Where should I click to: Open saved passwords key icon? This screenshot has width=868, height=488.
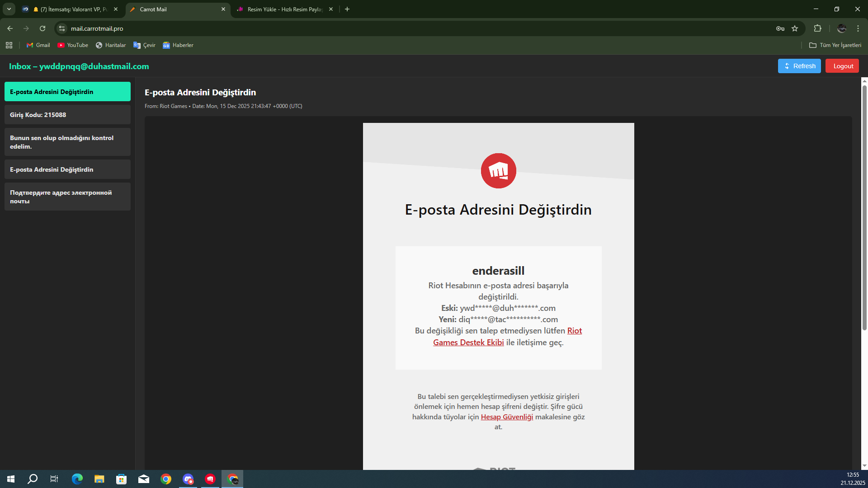tap(780, 28)
